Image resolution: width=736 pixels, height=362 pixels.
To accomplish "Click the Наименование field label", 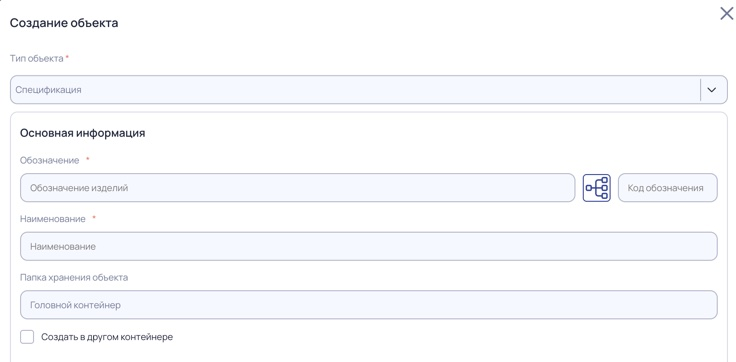I will tap(53, 219).
